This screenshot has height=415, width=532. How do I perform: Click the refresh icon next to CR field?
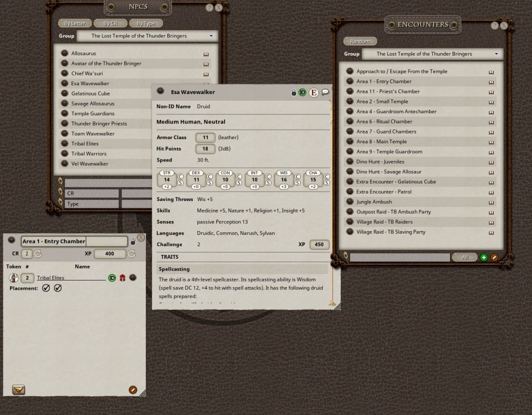(38, 254)
